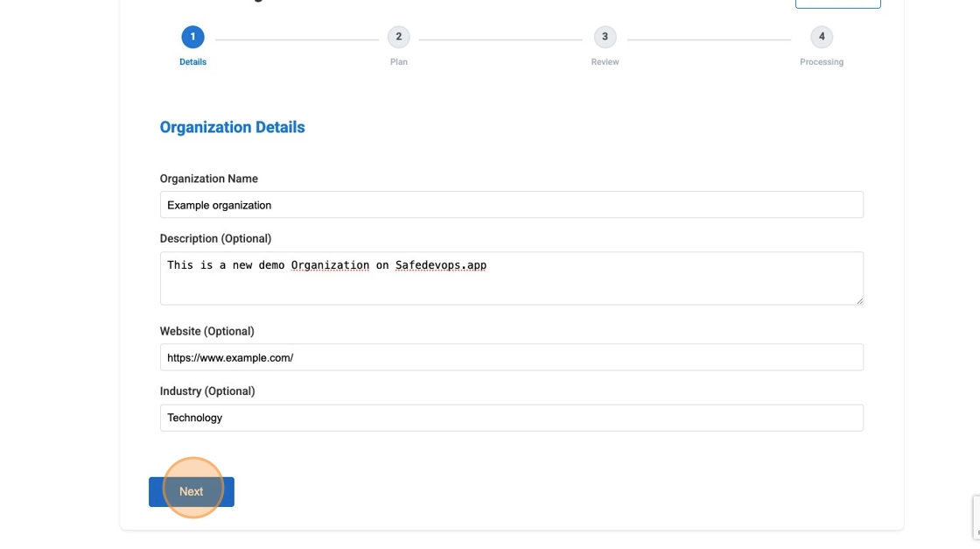Click the Details label under step one
Viewport: 980px width, 549px height.
tap(194, 61)
